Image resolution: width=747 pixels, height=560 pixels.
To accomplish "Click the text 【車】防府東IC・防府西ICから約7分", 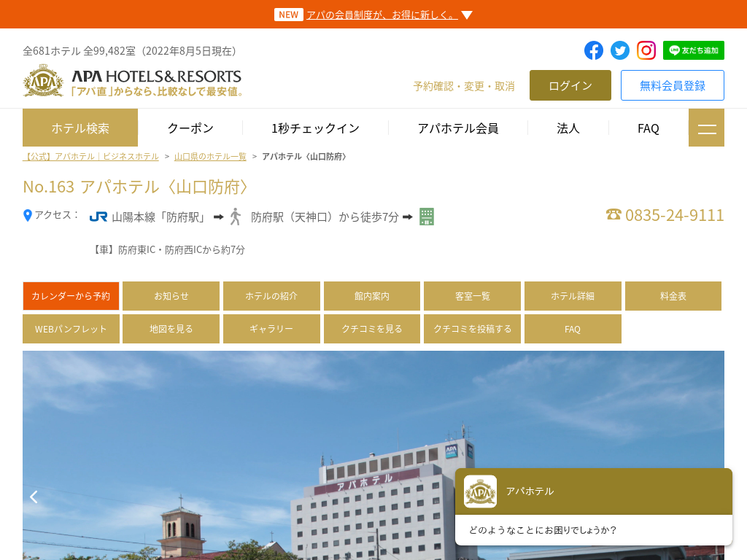I will (168, 250).
